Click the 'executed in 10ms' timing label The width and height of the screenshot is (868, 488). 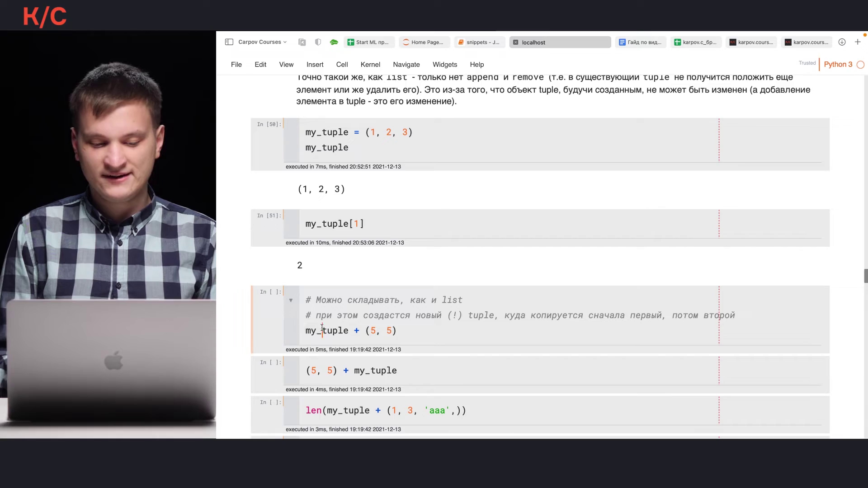click(345, 243)
